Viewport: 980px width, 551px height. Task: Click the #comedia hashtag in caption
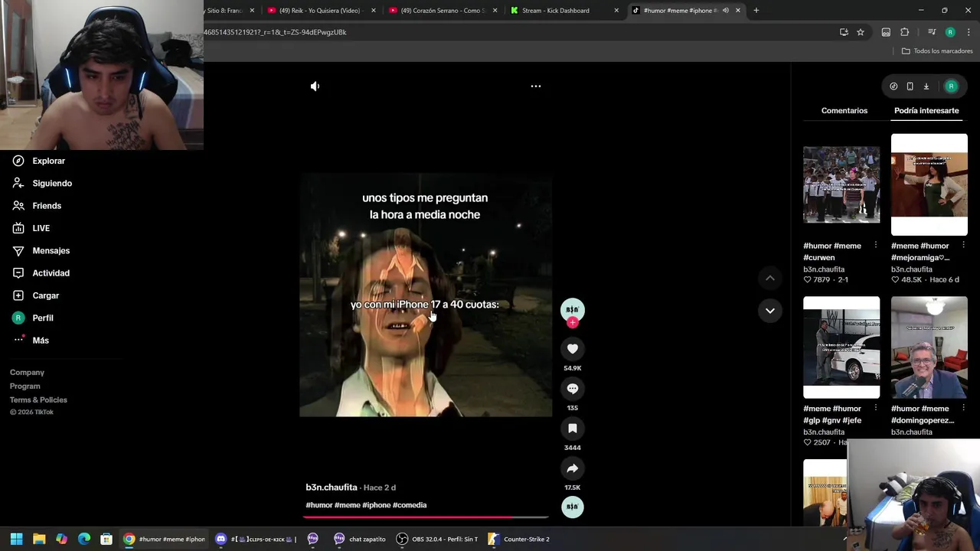tap(410, 505)
